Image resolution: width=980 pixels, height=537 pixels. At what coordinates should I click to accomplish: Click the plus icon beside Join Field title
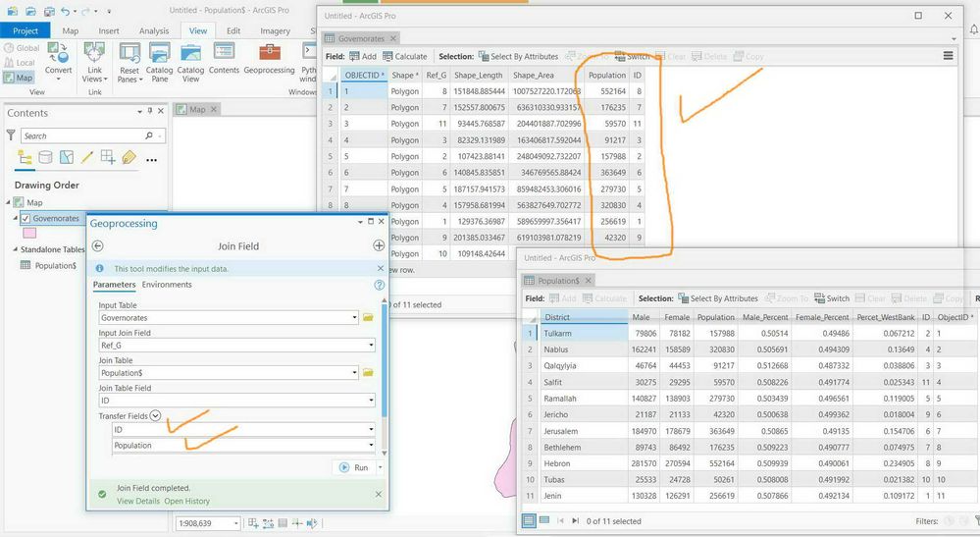point(379,245)
